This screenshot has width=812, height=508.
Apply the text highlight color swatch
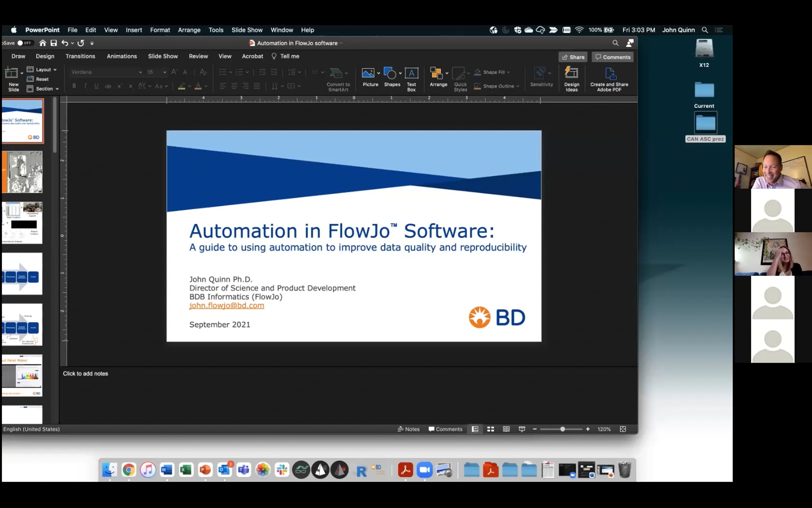[182, 86]
